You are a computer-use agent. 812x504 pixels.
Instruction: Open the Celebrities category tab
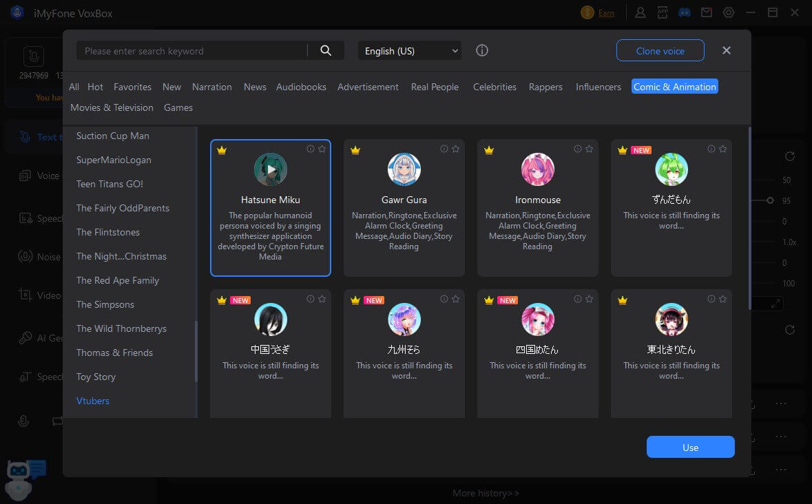click(x=495, y=87)
